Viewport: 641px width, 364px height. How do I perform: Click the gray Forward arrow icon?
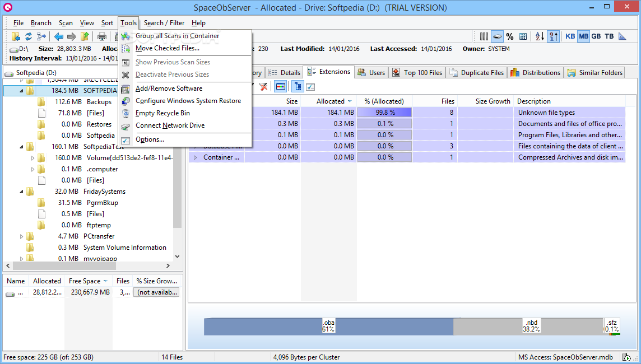tap(72, 36)
